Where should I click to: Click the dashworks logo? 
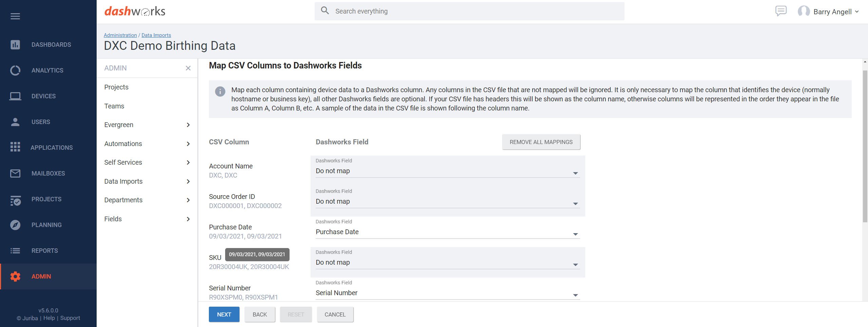click(135, 11)
